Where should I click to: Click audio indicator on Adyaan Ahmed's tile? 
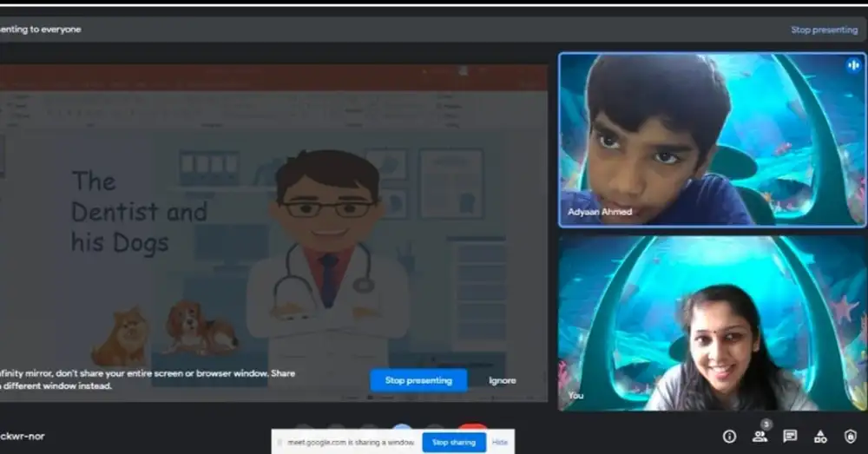(x=852, y=65)
